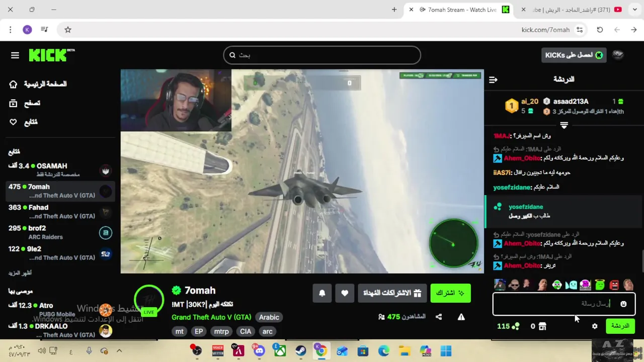The image size is (644, 362).
Task: Insert the sunglasses bald man emote
Action: pyautogui.click(x=514, y=285)
